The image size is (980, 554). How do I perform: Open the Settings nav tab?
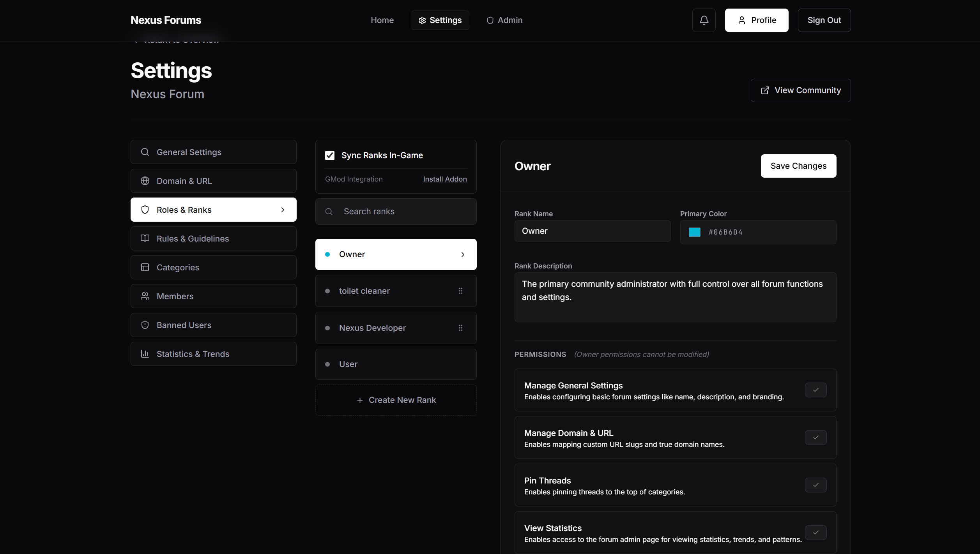pos(440,20)
